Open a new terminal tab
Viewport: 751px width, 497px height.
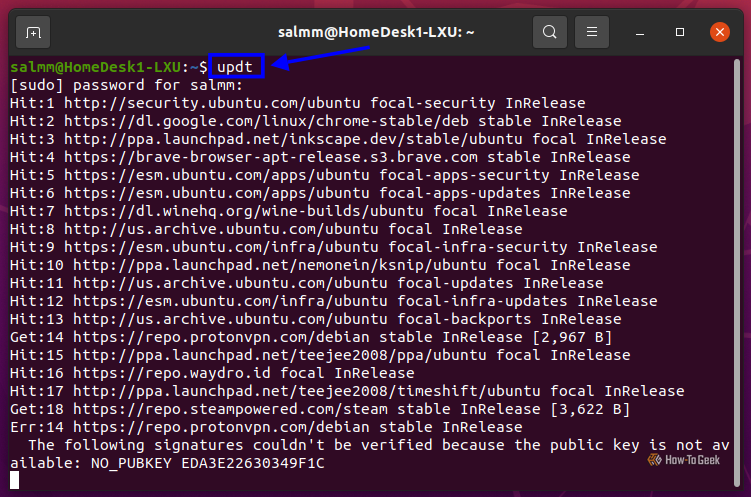point(33,32)
